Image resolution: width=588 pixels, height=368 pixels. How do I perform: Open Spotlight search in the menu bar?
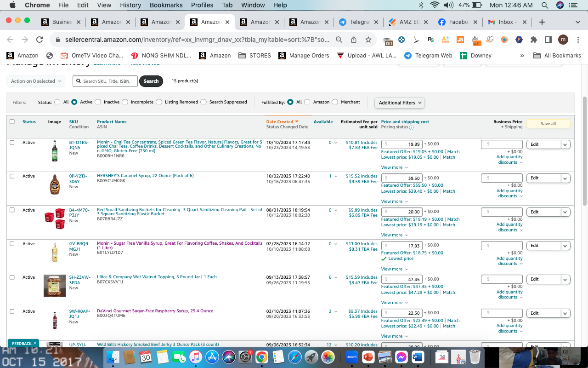pyautogui.click(x=545, y=5)
